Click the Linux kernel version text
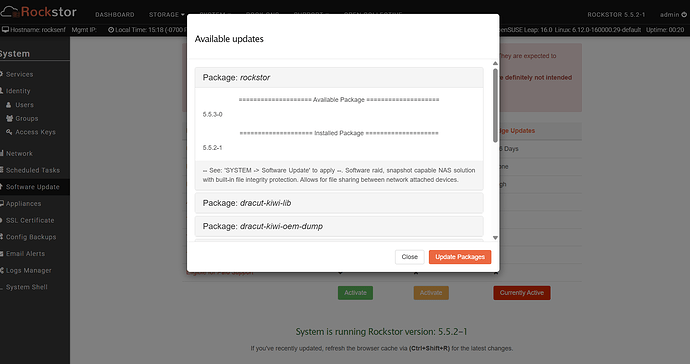Viewport: 690px width, 364px height. click(x=598, y=30)
